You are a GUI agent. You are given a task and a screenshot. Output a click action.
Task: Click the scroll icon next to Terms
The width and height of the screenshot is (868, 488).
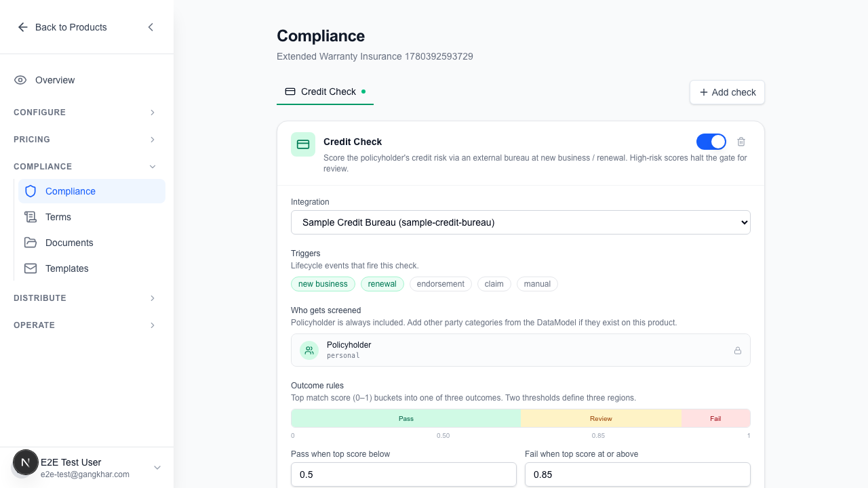tap(31, 217)
